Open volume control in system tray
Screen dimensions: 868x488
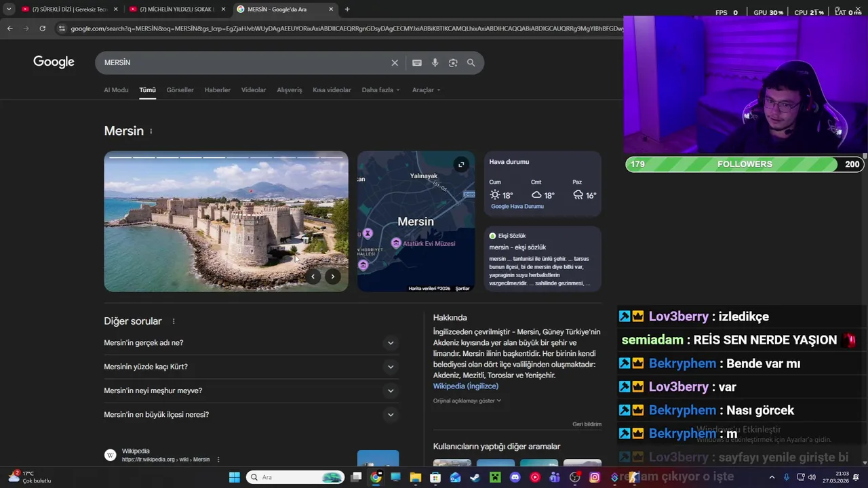[812, 477]
